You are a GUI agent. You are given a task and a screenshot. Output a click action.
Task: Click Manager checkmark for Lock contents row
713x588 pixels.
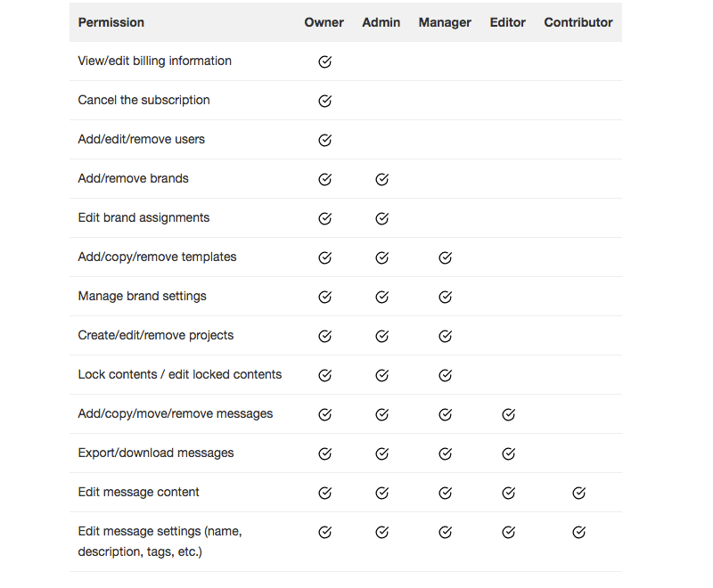click(445, 375)
